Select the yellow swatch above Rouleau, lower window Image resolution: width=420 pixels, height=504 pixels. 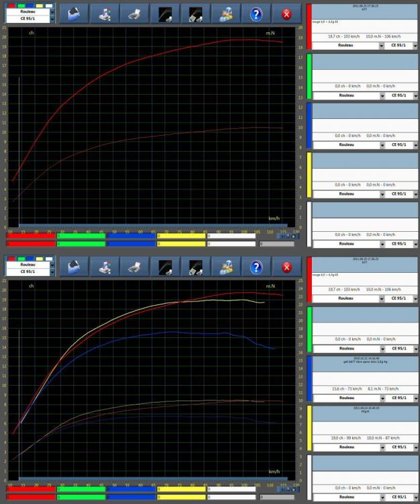tap(40, 259)
